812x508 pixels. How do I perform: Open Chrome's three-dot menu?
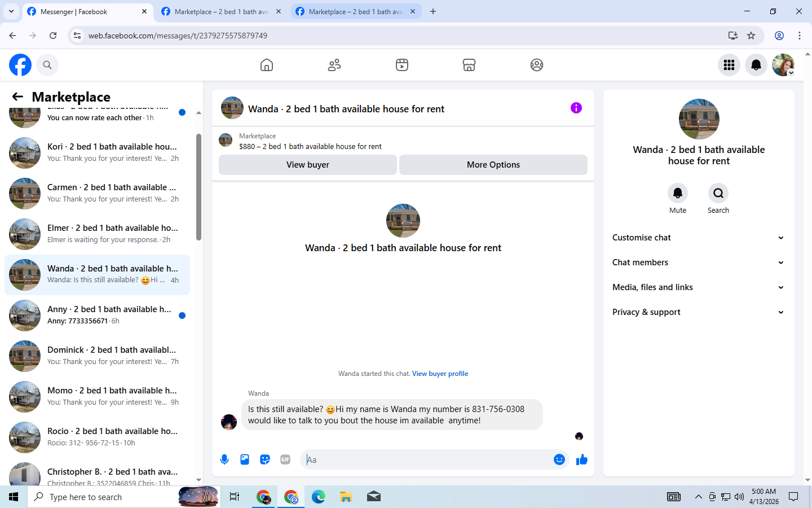click(800, 36)
